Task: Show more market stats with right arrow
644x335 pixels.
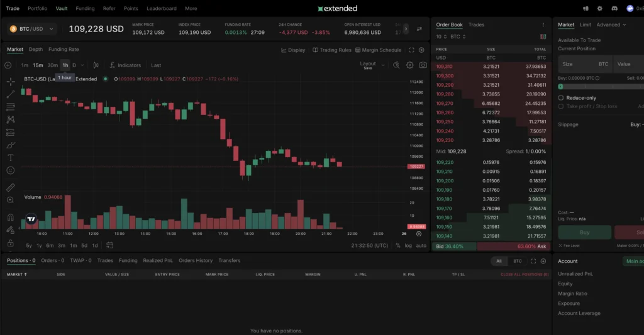Action: (x=406, y=29)
